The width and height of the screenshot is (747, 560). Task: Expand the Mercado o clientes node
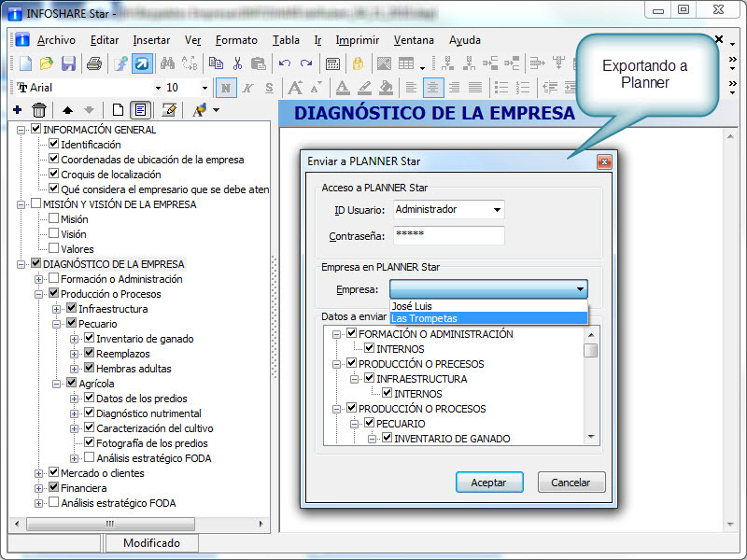click(x=38, y=474)
